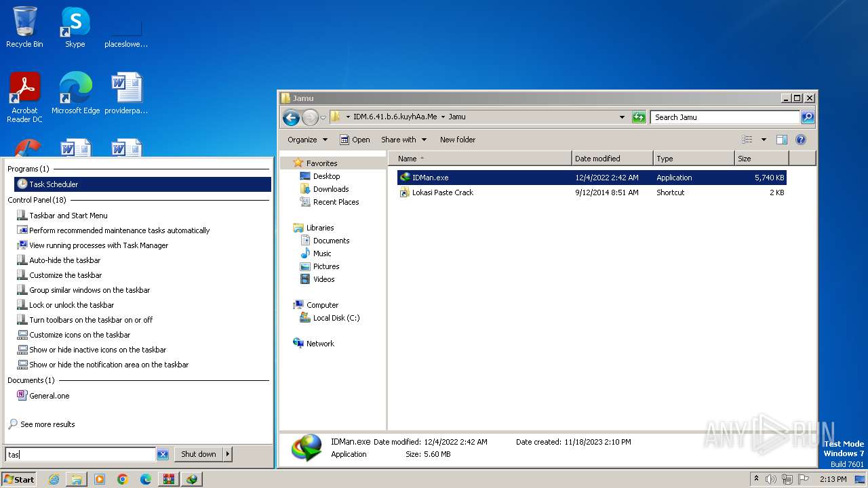
Task: Select the Acrobat Reader DC desktop icon
Action: 24,98
